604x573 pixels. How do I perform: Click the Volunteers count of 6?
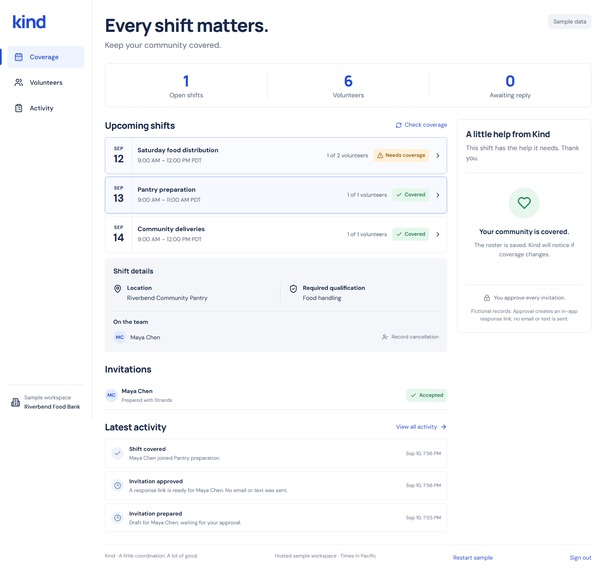click(348, 81)
